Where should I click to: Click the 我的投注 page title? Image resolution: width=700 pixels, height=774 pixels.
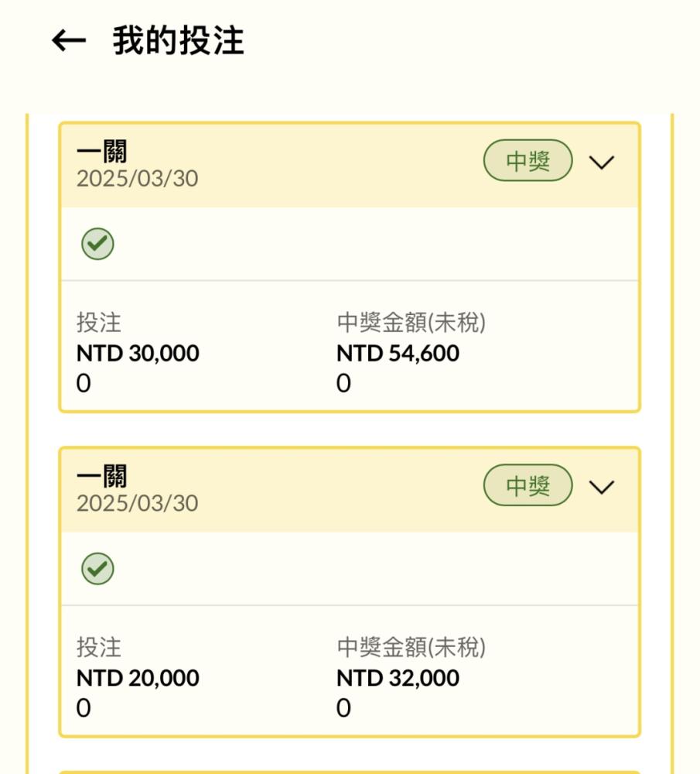coord(179,41)
